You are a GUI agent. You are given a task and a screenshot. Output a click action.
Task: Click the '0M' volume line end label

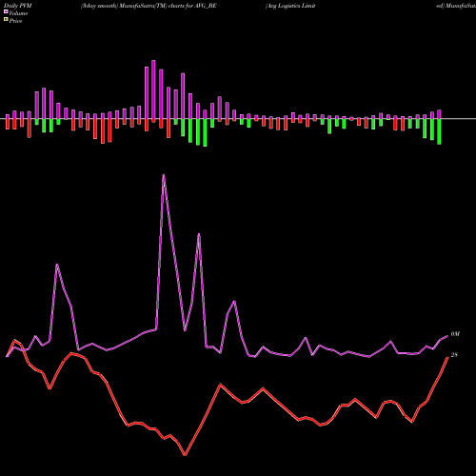coord(455,334)
